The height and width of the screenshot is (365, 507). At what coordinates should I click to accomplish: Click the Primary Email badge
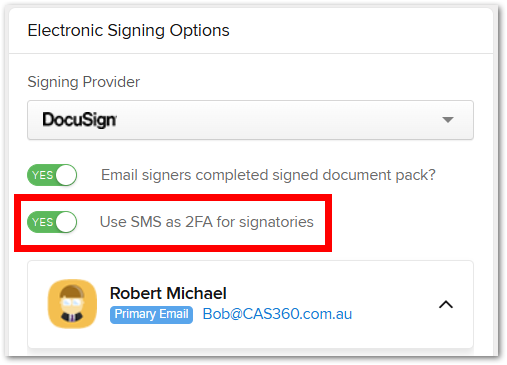pyautogui.click(x=151, y=314)
